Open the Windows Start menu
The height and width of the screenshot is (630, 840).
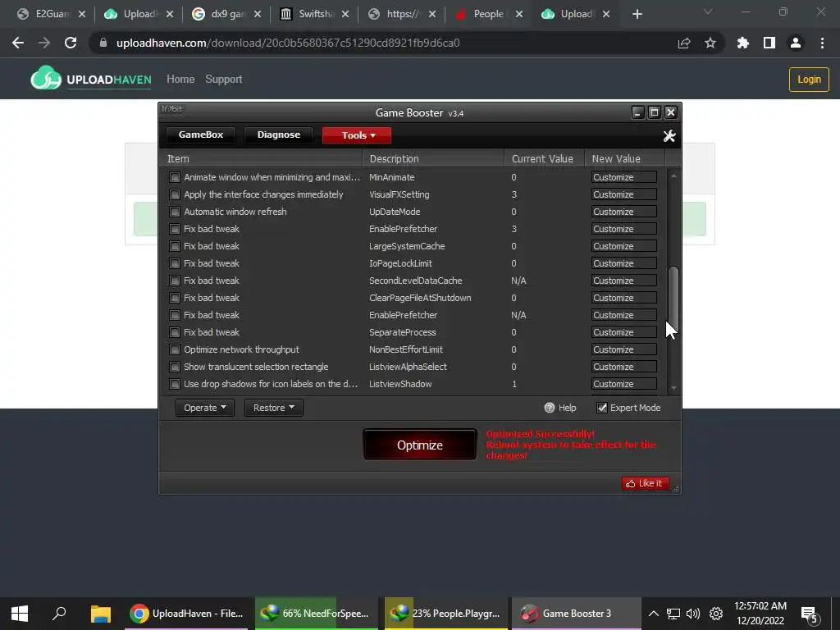pyautogui.click(x=20, y=614)
